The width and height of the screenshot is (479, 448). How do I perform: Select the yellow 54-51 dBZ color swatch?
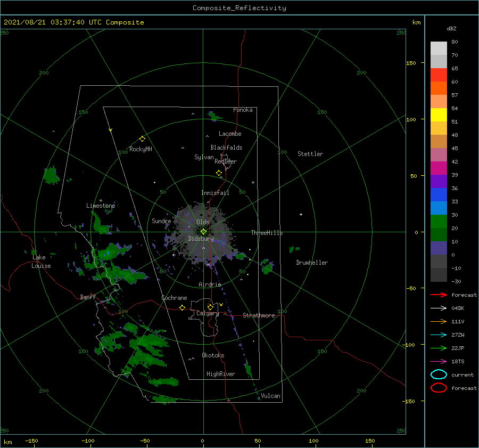pyautogui.click(x=439, y=115)
